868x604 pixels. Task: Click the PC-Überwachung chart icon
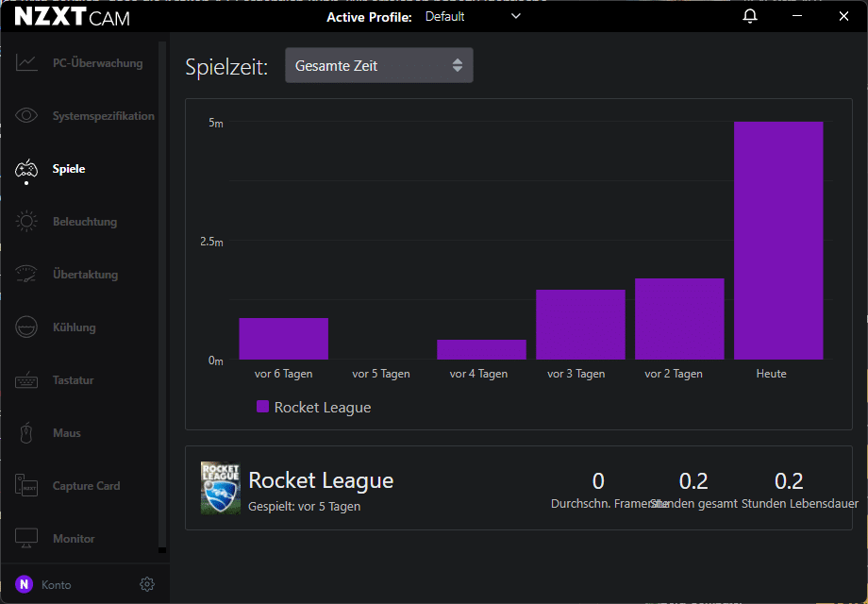(26, 63)
